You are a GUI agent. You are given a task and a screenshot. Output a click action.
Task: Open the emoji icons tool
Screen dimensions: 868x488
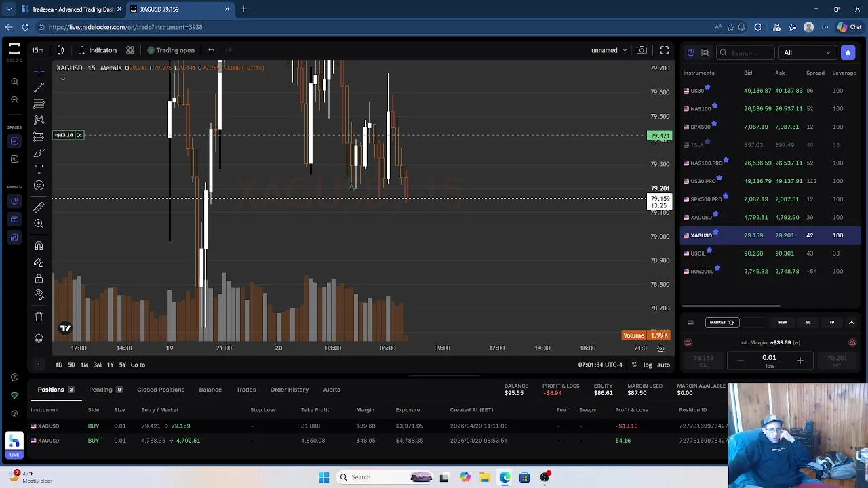coord(39,186)
